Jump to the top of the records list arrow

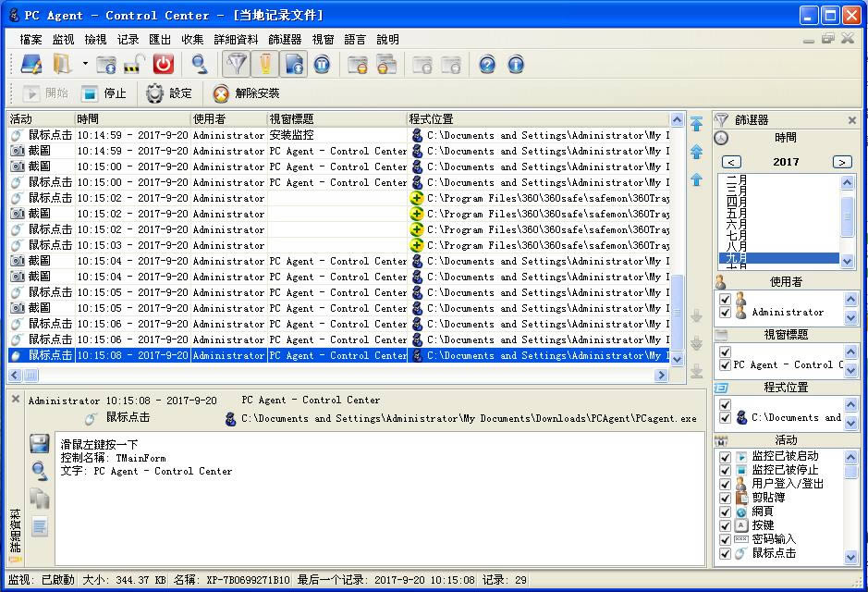coord(697,124)
